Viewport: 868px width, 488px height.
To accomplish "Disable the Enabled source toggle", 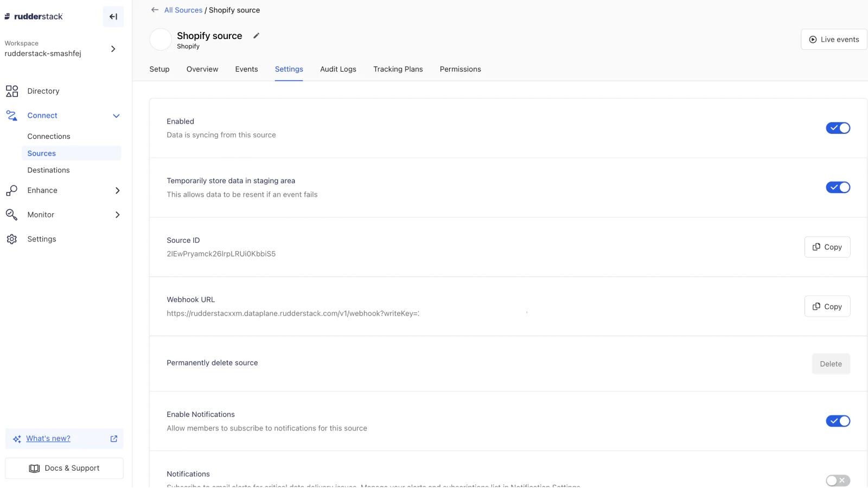I will point(838,128).
